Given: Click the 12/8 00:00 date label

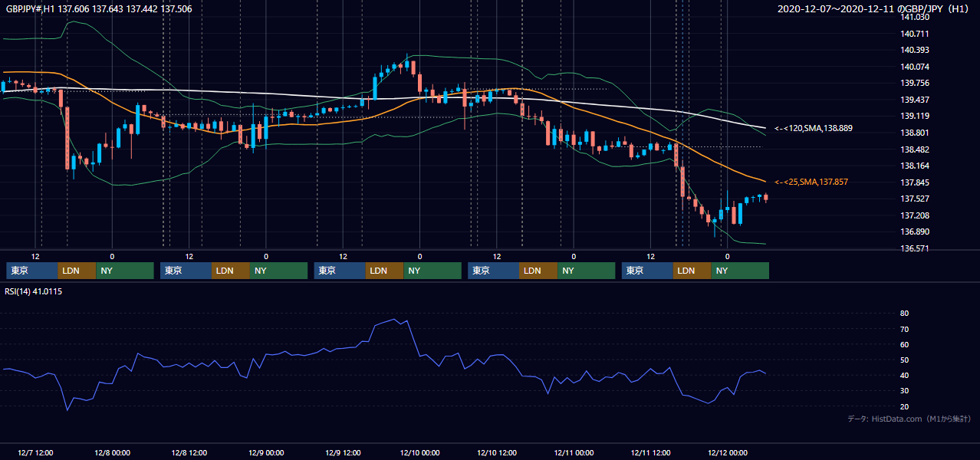Looking at the screenshot, I should click(x=112, y=452).
